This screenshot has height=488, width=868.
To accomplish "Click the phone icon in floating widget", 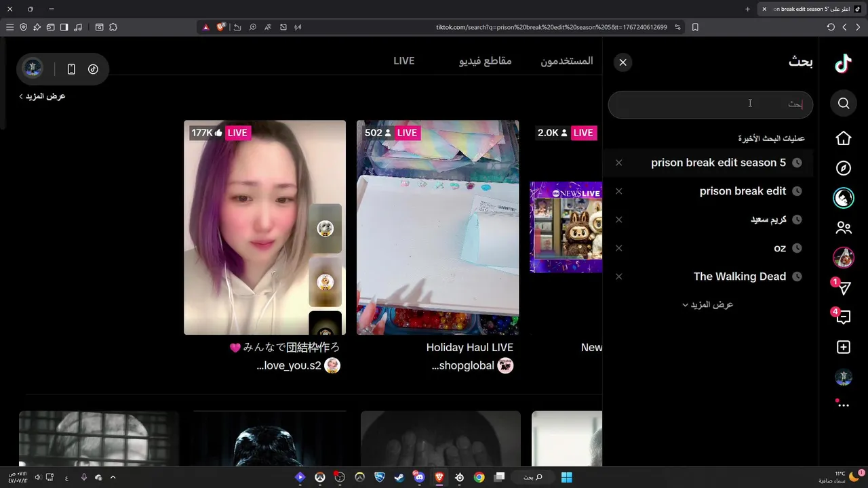I will [71, 69].
